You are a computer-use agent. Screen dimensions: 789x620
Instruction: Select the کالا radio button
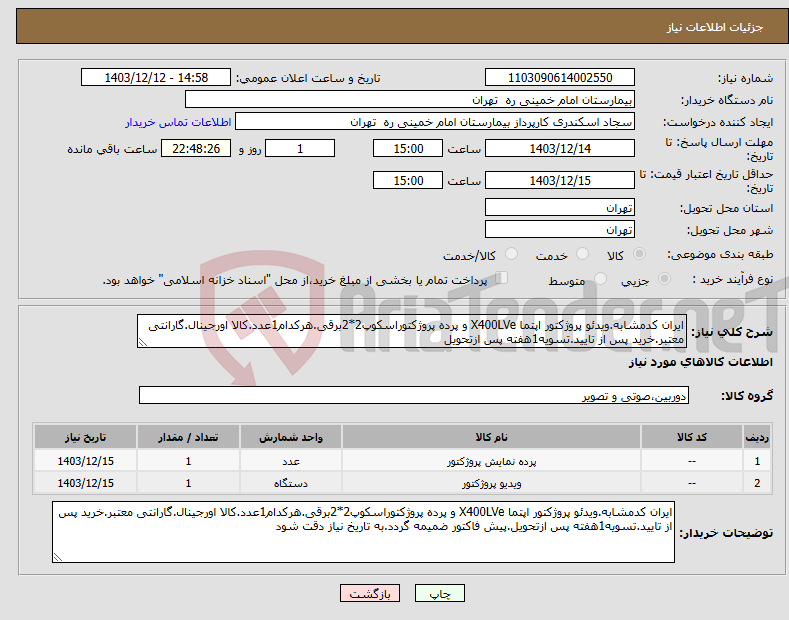tap(640, 254)
